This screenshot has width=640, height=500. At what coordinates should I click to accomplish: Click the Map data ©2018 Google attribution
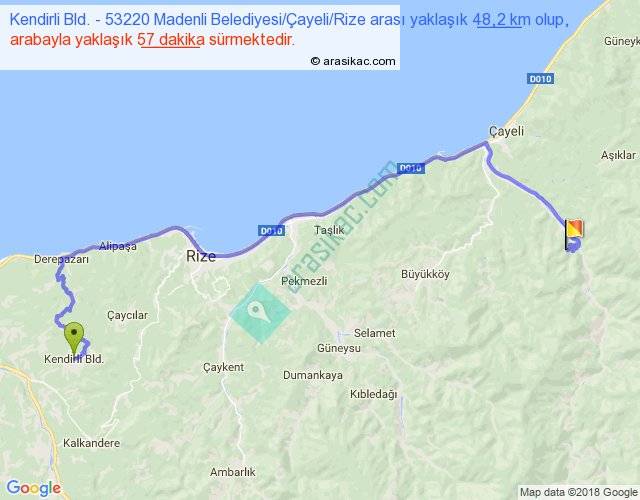577,492
